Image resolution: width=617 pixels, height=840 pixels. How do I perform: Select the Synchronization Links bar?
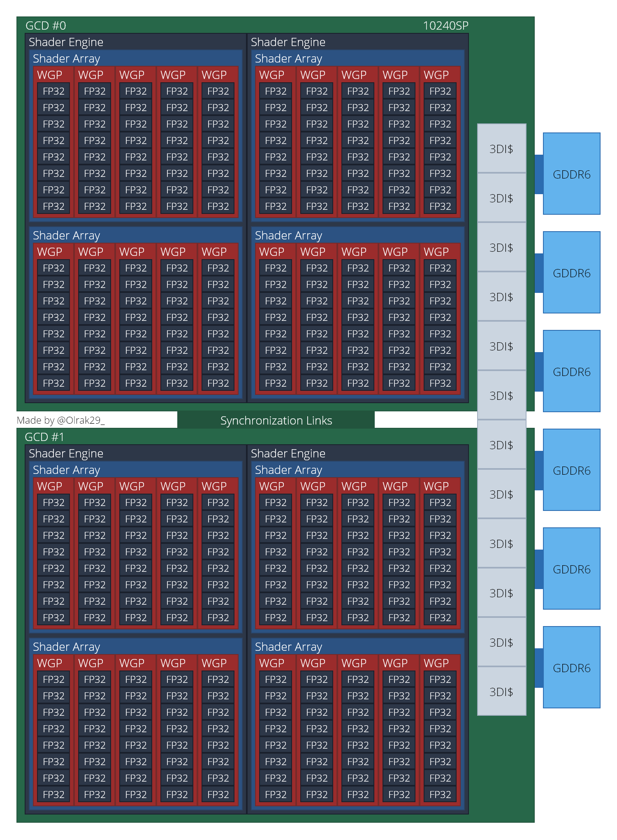click(x=276, y=420)
